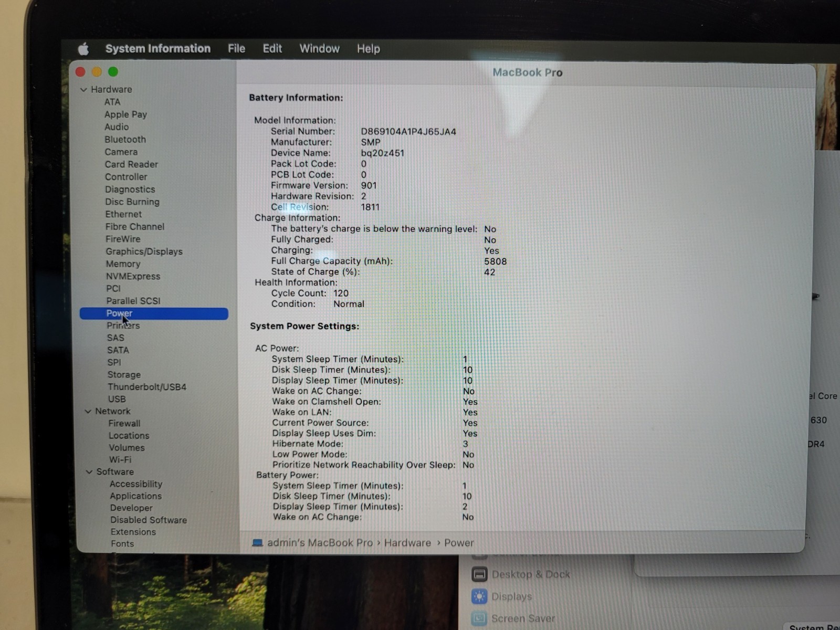Select Developer under Software
Image resolution: width=840 pixels, height=630 pixels.
tap(131, 508)
